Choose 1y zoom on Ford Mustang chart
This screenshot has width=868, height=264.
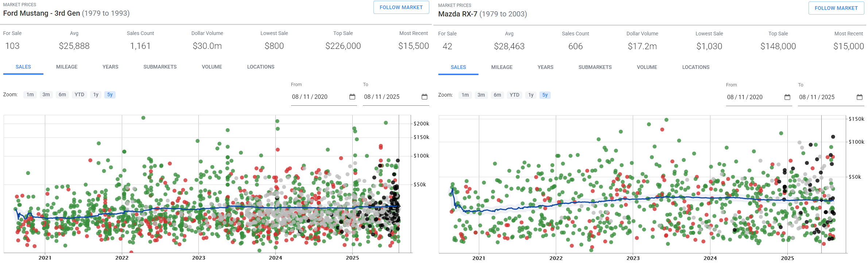96,95
